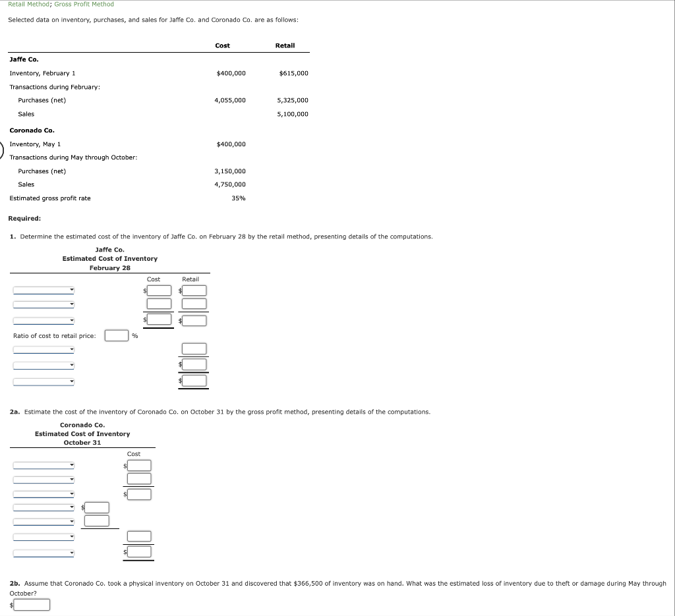
Task: Click the first Cost input in Coronado schedule
Action: click(138, 465)
